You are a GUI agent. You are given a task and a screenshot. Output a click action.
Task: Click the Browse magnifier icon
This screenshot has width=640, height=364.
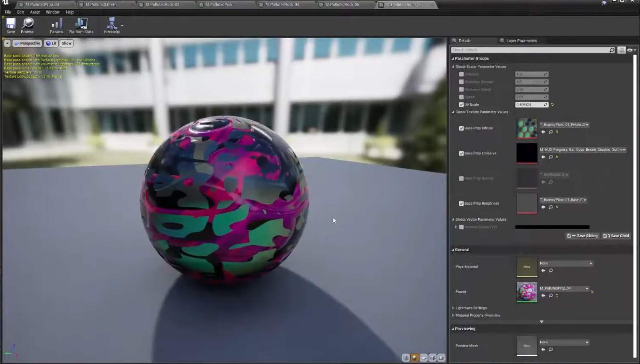click(27, 24)
